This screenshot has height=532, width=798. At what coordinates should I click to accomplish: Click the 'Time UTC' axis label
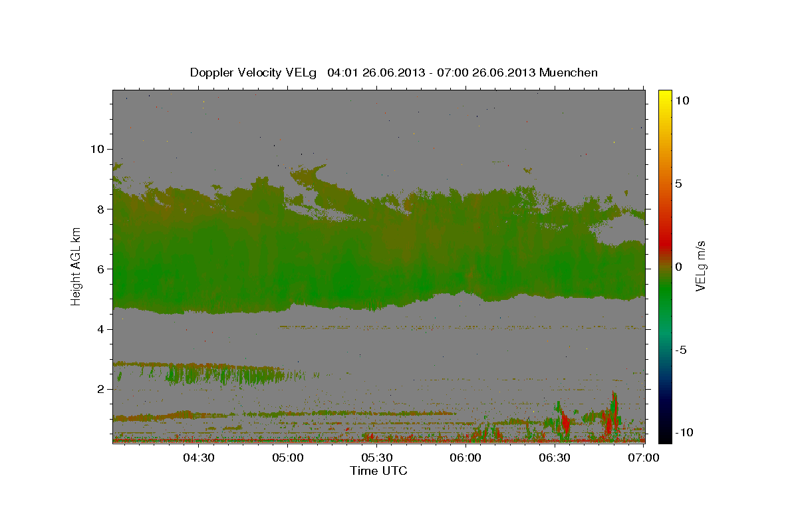(x=378, y=471)
